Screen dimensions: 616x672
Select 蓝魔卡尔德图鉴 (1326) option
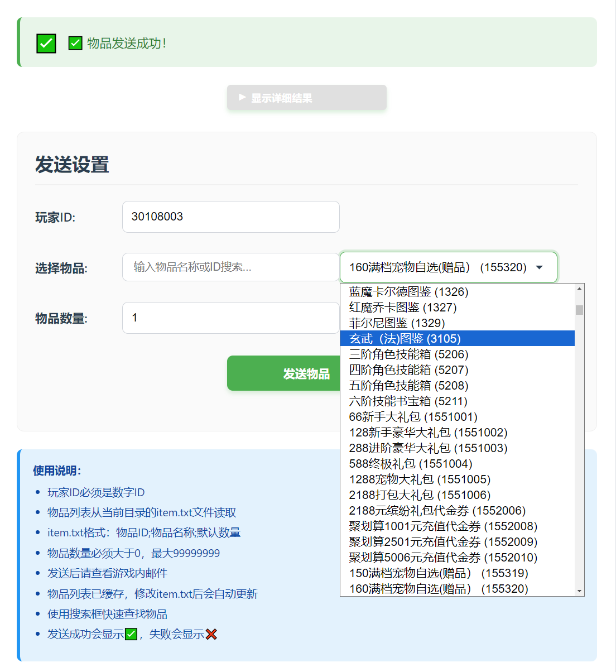[408, 292]
